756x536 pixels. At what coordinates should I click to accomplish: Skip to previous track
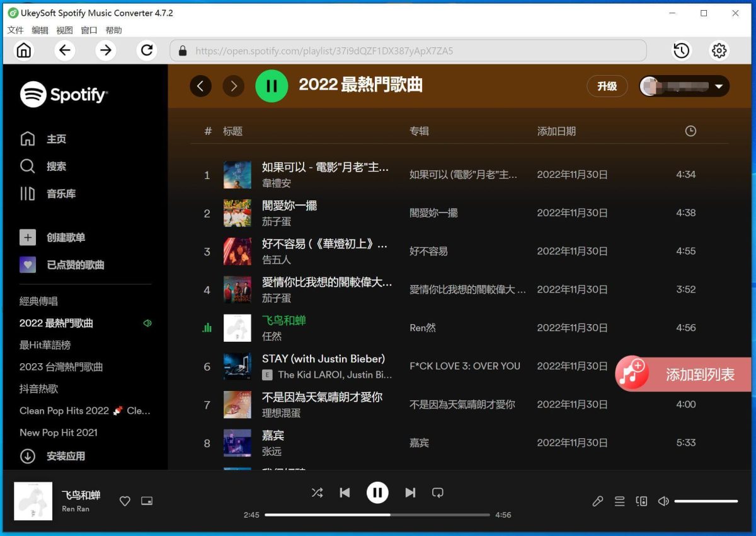[345, 492]
